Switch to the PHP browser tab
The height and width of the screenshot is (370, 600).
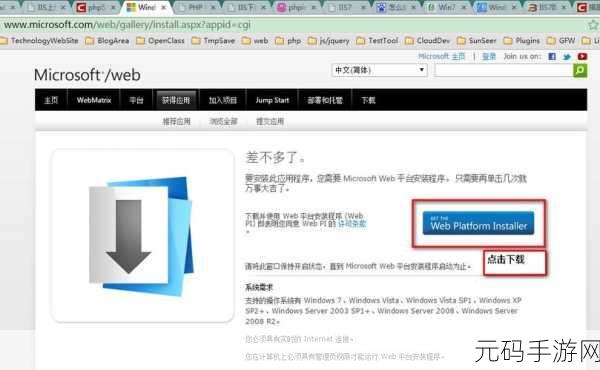click(x=195, y=7)
